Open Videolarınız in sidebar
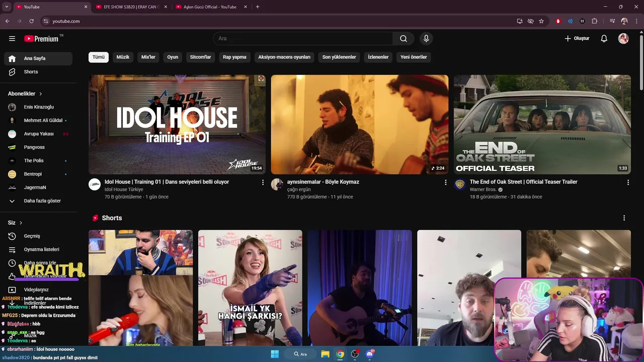The width and height of the screenshot is (644, 362). [x=38, y=290]
